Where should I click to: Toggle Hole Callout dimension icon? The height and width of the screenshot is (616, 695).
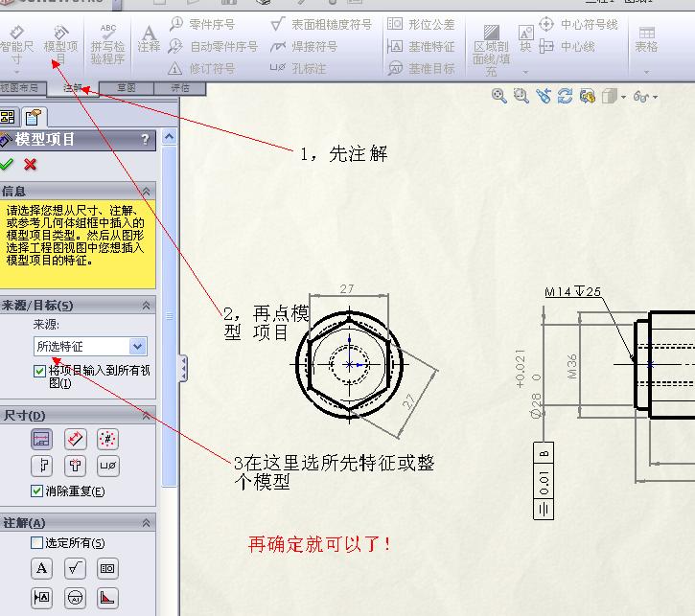(x=107, y=466)
